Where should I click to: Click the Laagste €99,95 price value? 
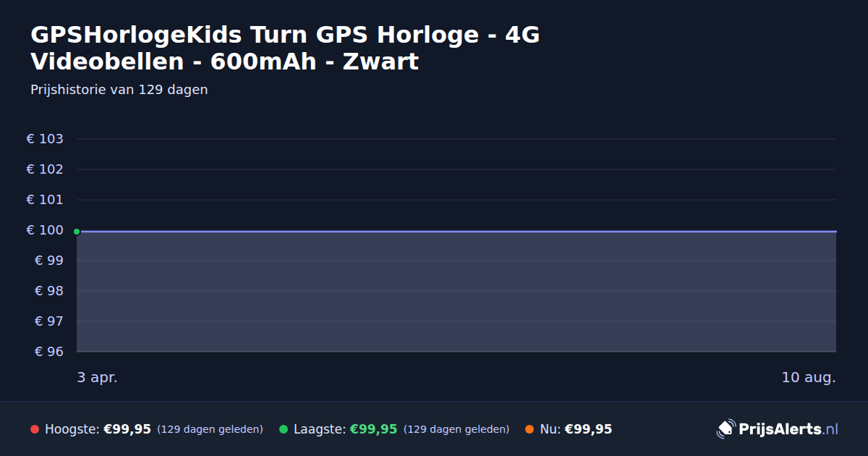373,429
